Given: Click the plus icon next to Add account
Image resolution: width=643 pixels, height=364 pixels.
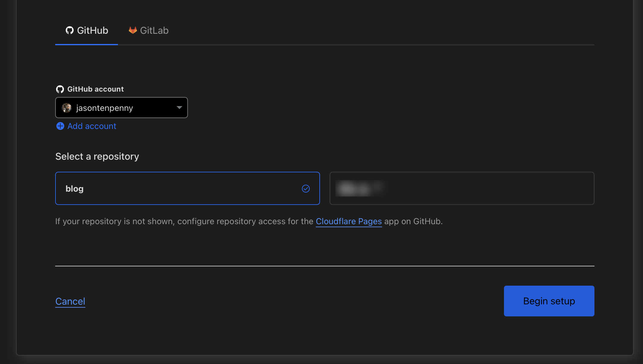Looking at the screenshot, I should coord(60,126).
